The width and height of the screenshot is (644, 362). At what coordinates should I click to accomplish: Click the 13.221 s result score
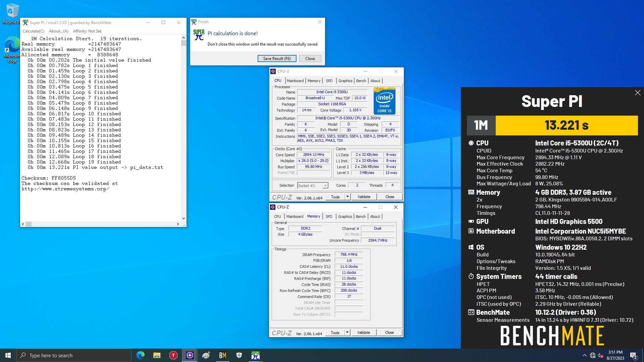tap(567, 125)
